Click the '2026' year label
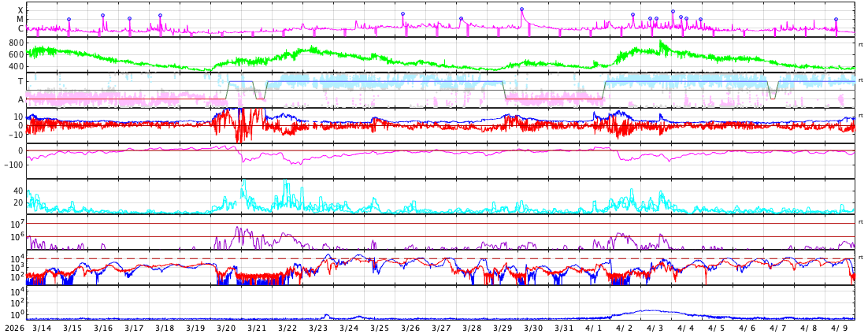The height and width of the screenshot is (334, 868). tap(14, 328)
